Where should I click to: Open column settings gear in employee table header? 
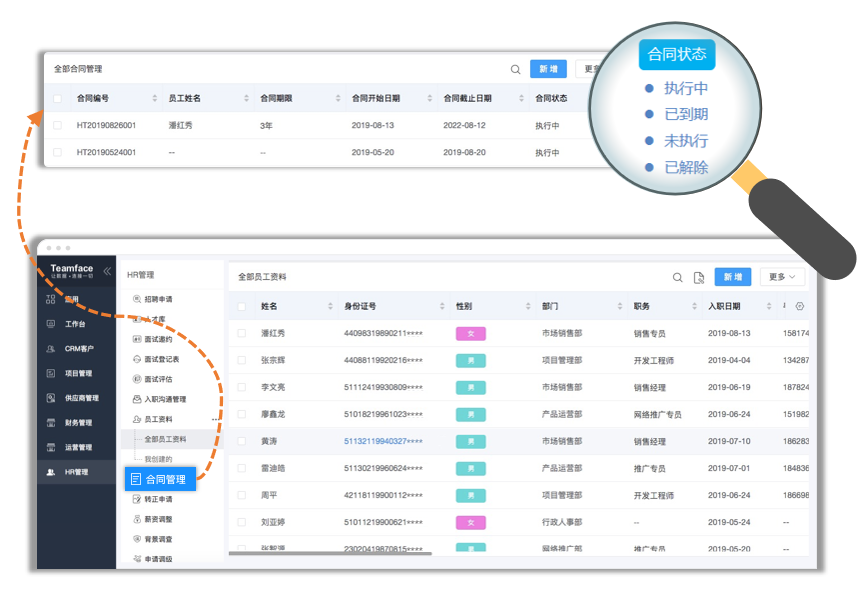pos(799,306)
